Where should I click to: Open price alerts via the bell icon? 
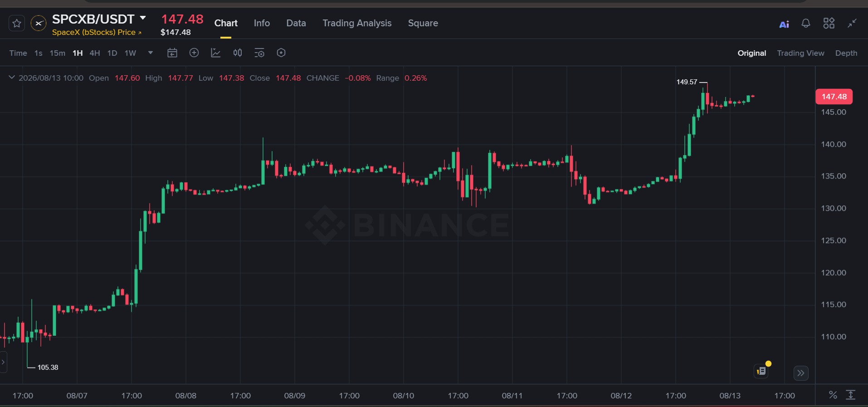coord(806,23)
